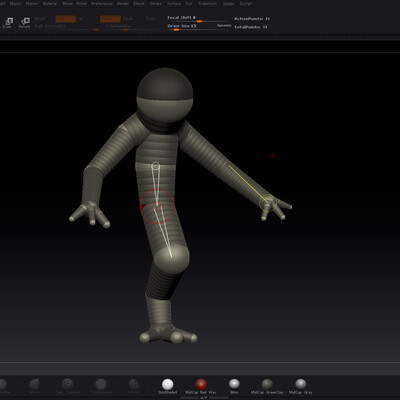Viewport: 400px width, 400px height.
Task: Select the Rotate transform tool icon
Action: pyautogui.click(x=24, y=23)
